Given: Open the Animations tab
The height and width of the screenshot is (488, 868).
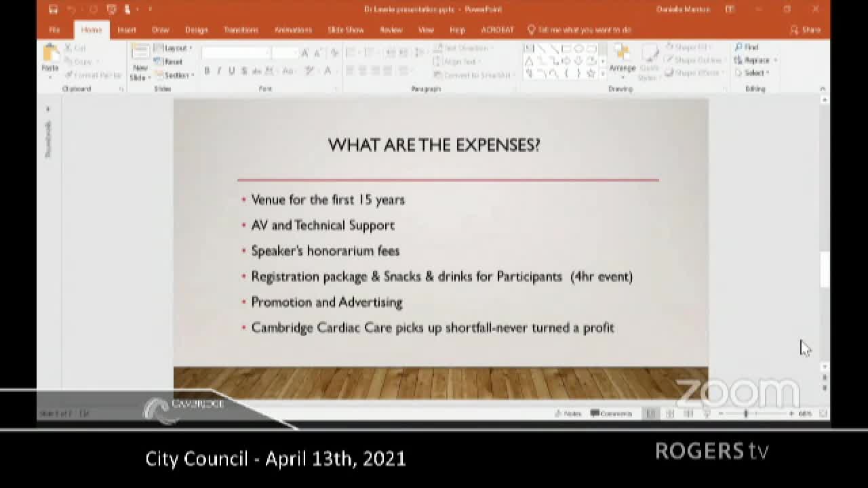Looking at the screenshot, I should tap(293, 30).
